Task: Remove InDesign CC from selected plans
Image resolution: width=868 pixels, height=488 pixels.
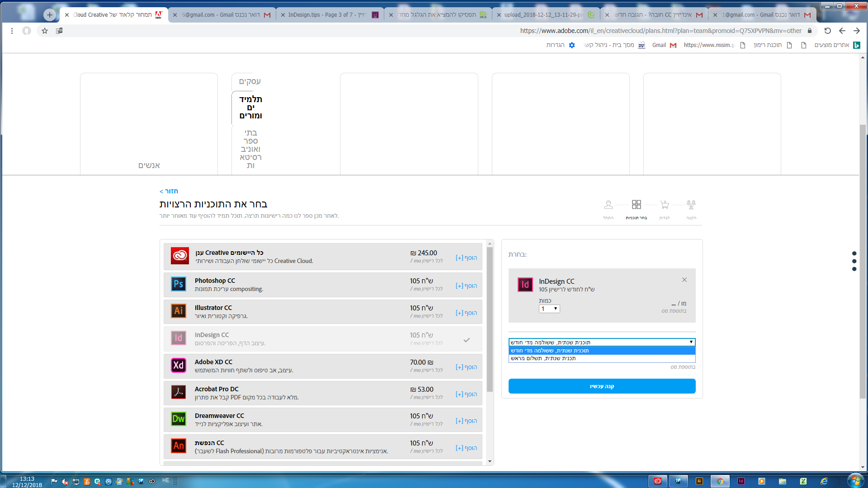Action: tap(684, 280)
